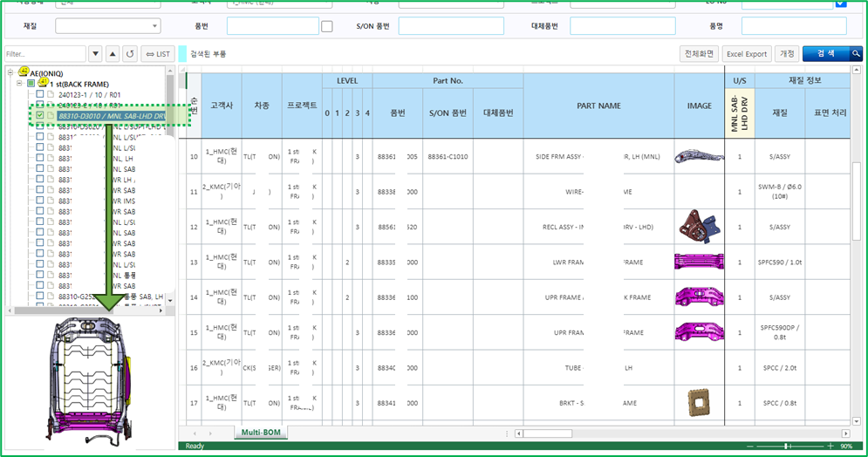868x457 pixels.
Task: Click the IMAGE column header
Action: 699,106
